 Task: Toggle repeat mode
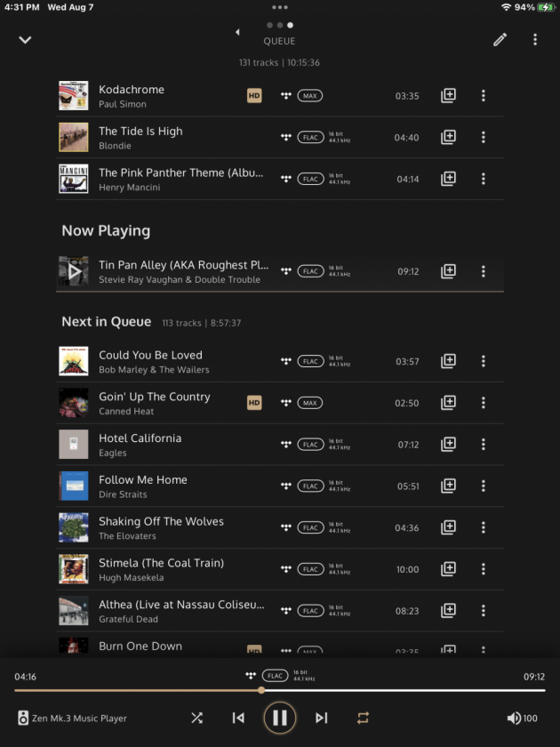click(363, 718)
